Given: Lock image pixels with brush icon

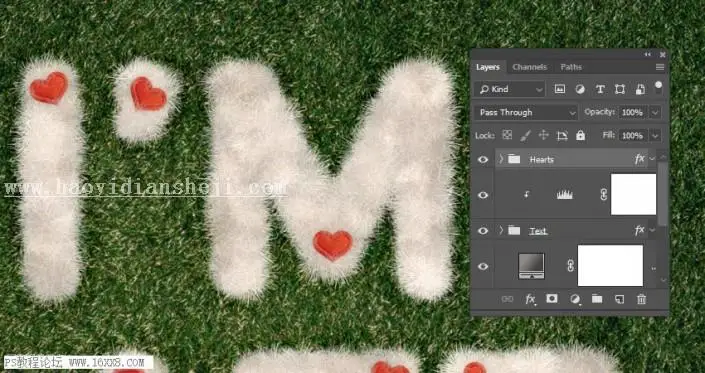Looking at the screenshot, I should [525, 135].
